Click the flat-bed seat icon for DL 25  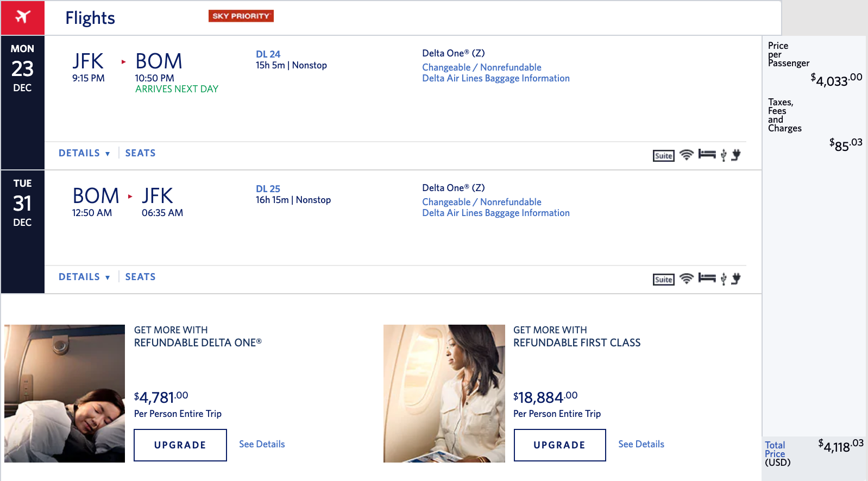coord(707,278)
